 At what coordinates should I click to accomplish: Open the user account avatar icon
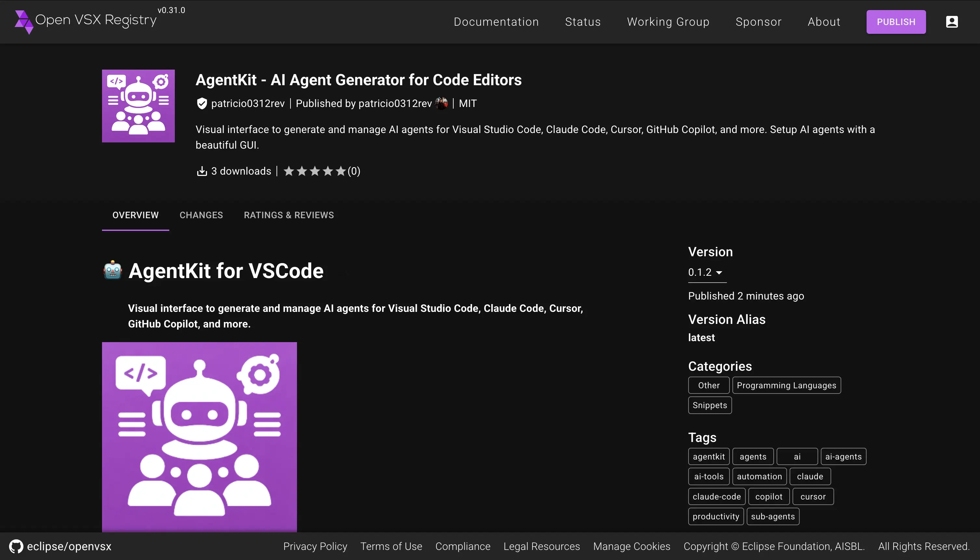[x=951, y=22]
